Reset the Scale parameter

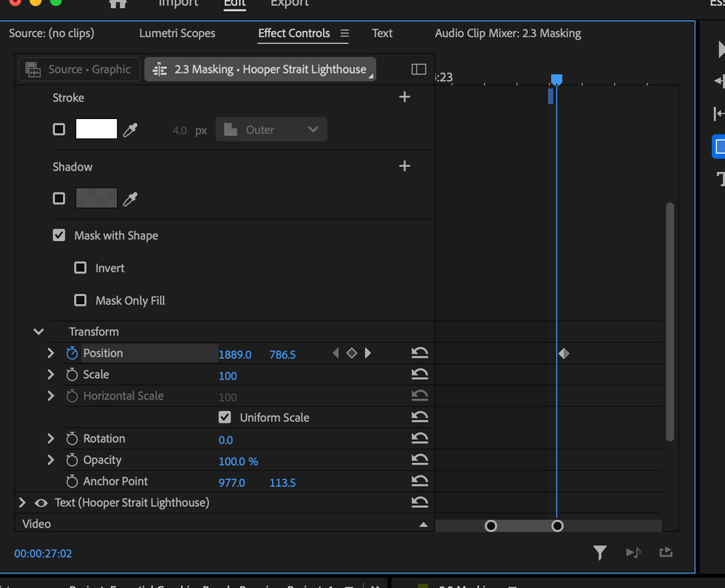pyautogui.click(x=419, y=375)
